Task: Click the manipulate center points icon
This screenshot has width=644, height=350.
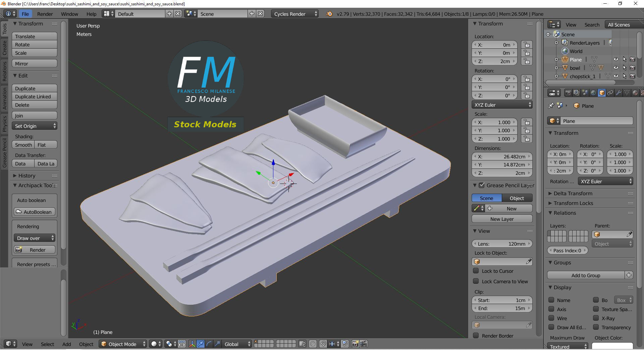Action: (182, 344)
